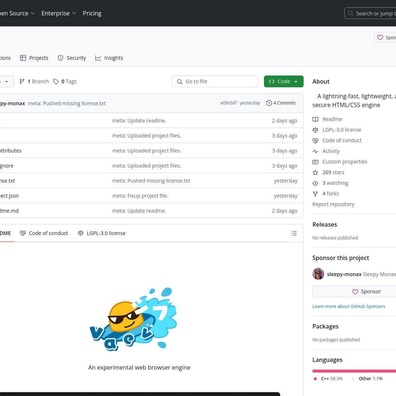Open sleepy-monax author link in commit bar
396x396 pixels.
coord(12,103)
